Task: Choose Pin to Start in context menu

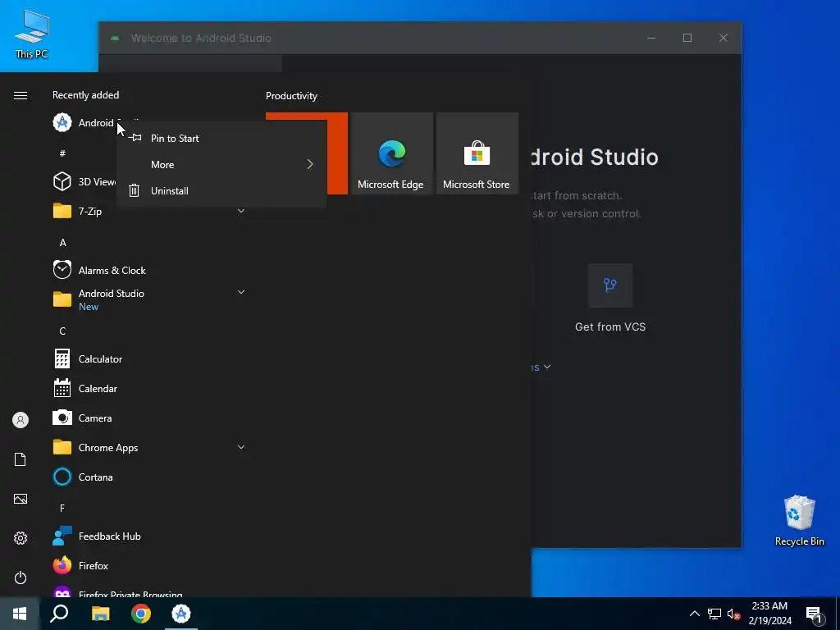Action: tap(221, 138)
